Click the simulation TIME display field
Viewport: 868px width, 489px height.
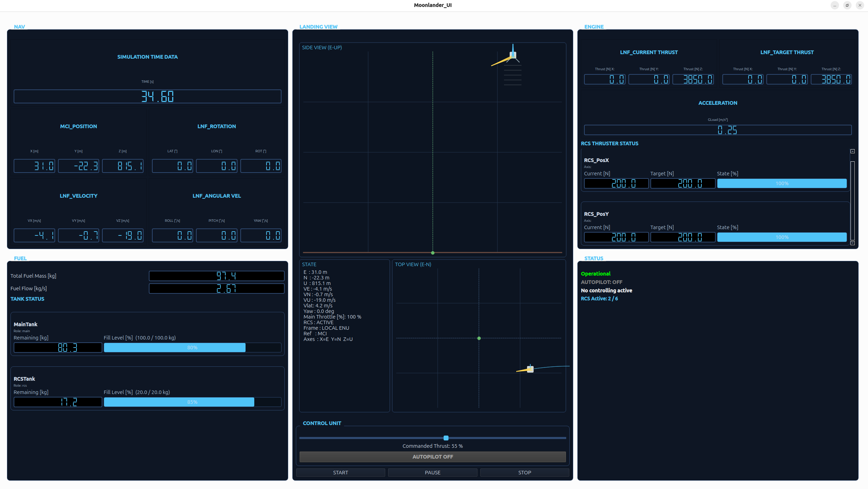pyautogui.click(x=147, y=96)
